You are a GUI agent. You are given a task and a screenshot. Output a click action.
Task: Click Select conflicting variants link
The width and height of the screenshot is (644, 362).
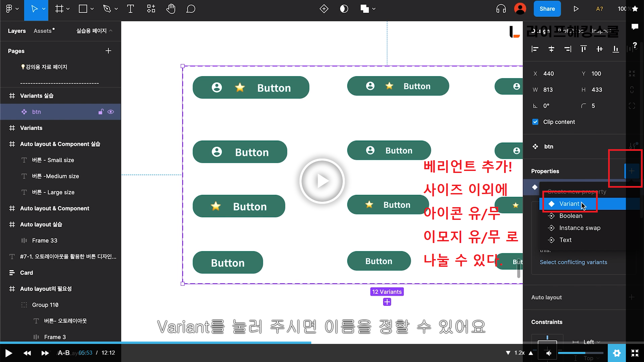point(573,262)
